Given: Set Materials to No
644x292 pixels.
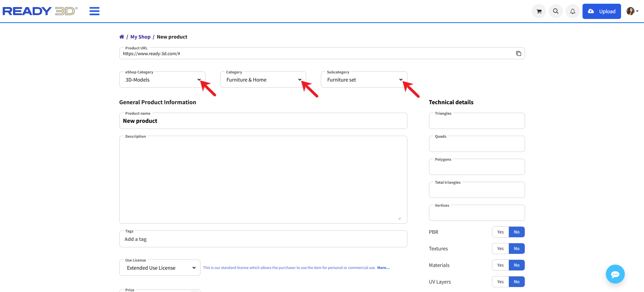Looking at the screenshot, I should 517,265.
